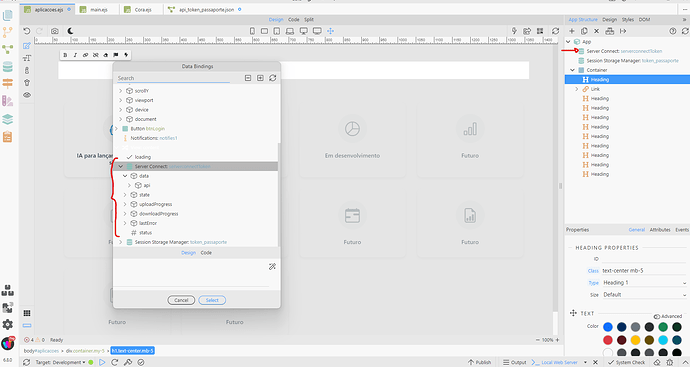Screen dimensions: 690x367
Task: Click System Check in status bar
Action: tap(627, 362)
